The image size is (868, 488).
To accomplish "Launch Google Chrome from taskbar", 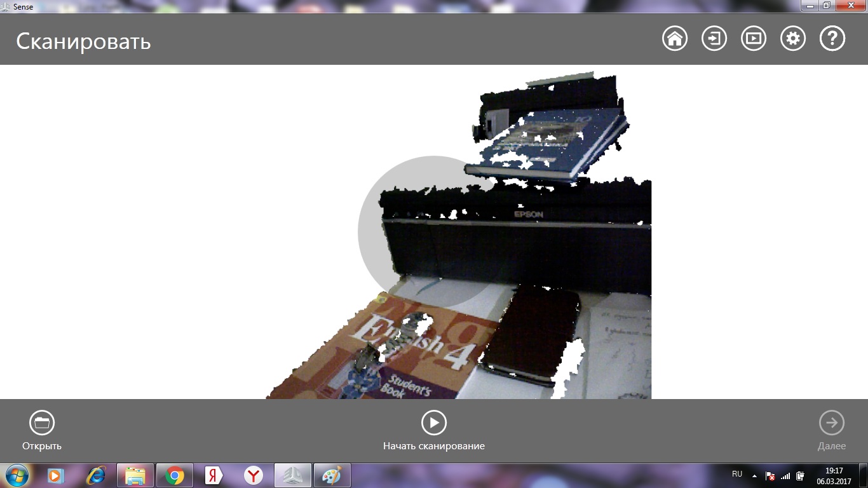I will [x=175, y=475].
